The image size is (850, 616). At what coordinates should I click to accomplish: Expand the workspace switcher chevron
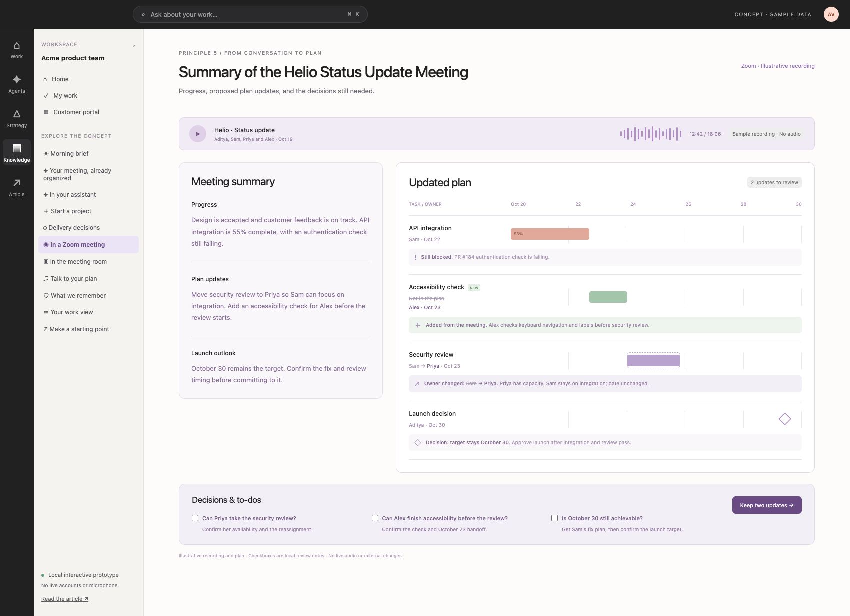pos(133,46)
